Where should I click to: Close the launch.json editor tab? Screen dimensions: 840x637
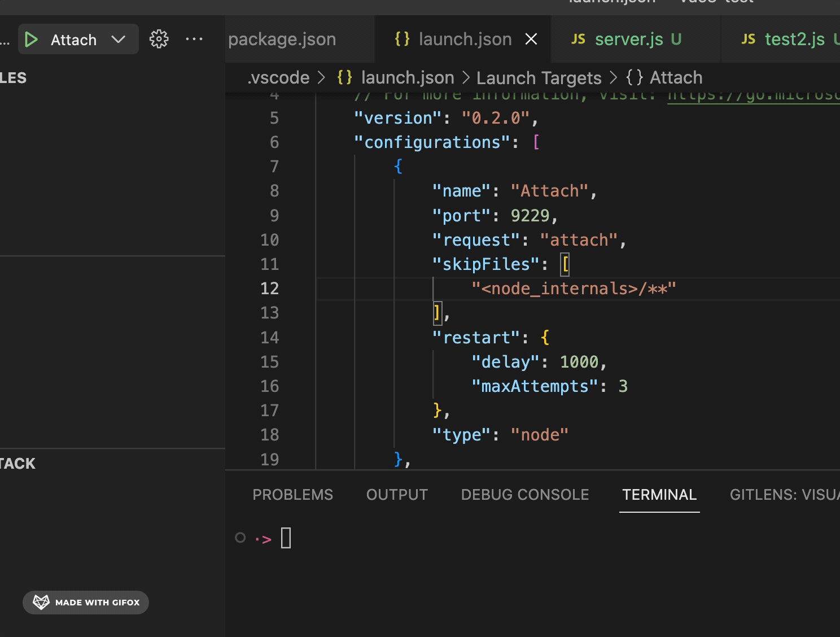(531, 39)
